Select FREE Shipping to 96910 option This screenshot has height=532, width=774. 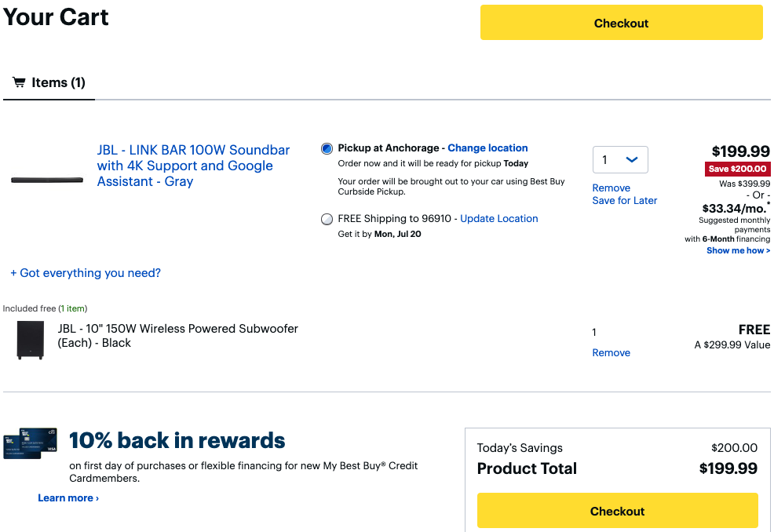[x=327, y=219]
